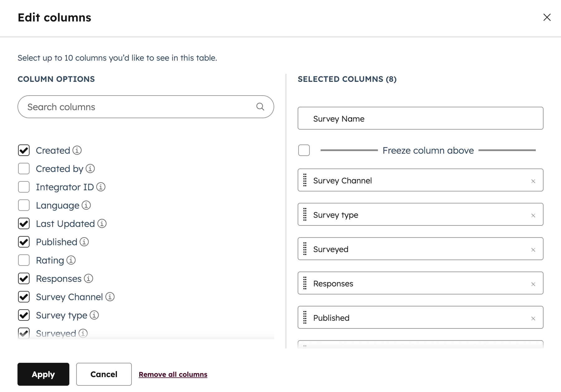The height and width of the screenshot is (392, 561).
Task: Check the Created by checkbox
Action: pyautogui.click(x=24, y=168)
